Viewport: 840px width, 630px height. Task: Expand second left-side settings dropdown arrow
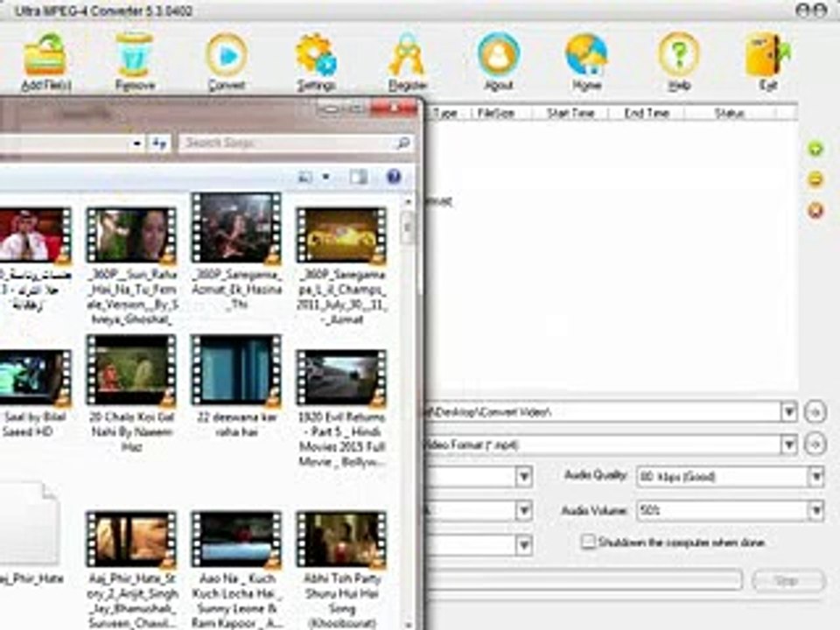click(524, 510)
